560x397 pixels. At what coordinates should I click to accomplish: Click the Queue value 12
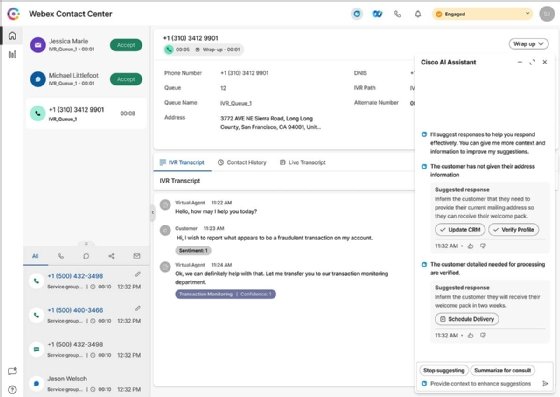(223, 88)
